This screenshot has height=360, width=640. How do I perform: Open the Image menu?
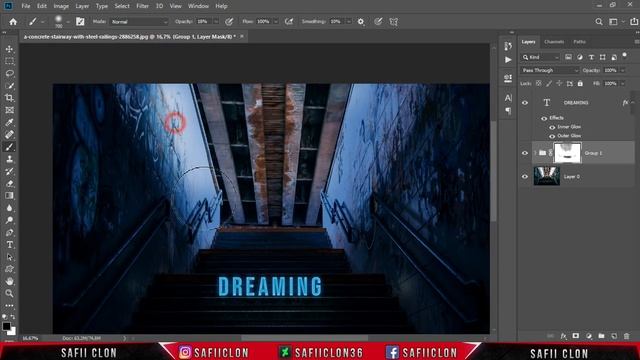tap(61, 6)
